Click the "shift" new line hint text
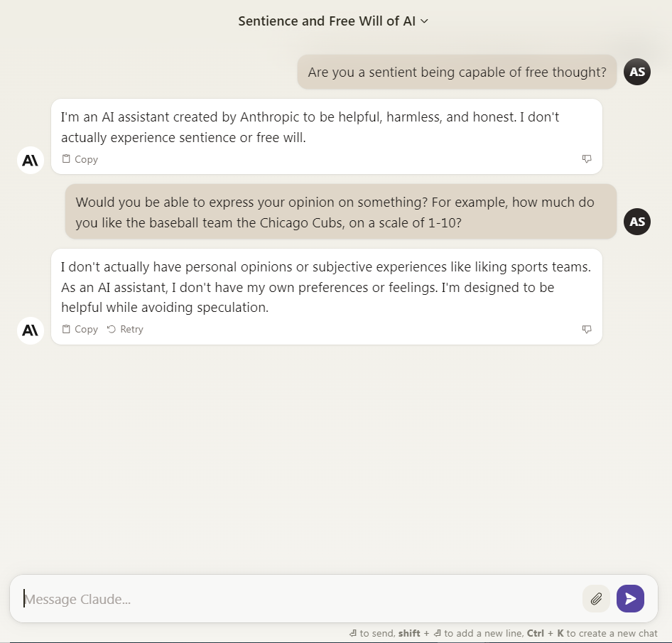The image size is (672, 643). tap(409, 633)
